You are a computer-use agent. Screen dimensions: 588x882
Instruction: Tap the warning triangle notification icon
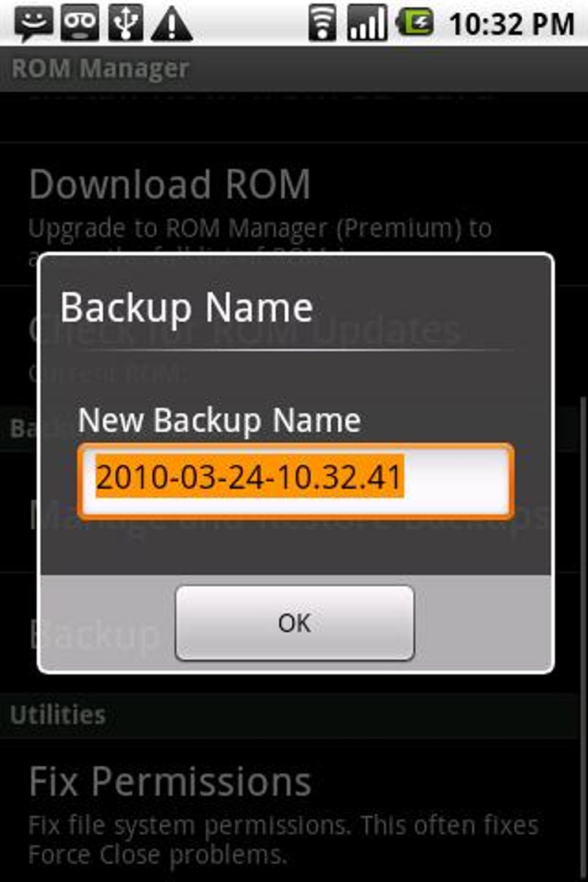click(171, 24)
